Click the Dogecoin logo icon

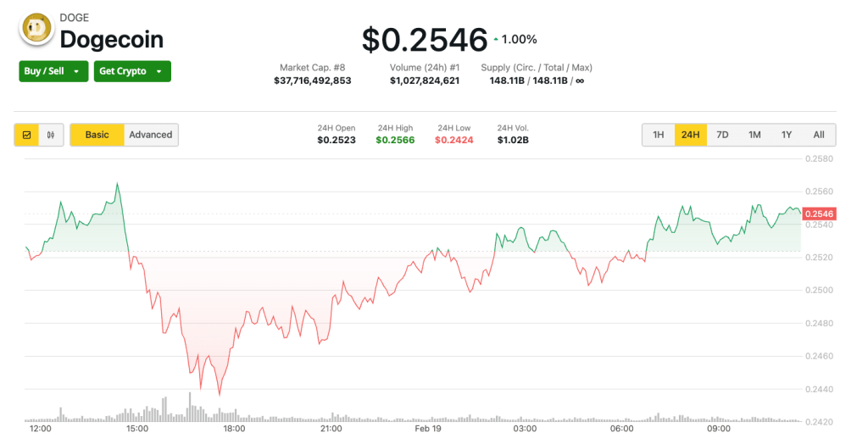pyautogui.click(x=36, y=31)
